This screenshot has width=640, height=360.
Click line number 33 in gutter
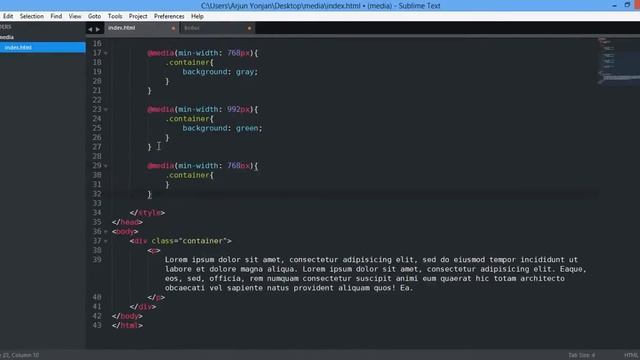[x=97, y=203]
